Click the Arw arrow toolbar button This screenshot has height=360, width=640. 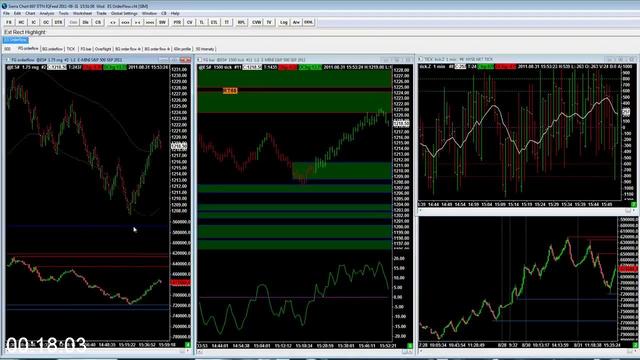pyautogui.click(x=296, y=22)
